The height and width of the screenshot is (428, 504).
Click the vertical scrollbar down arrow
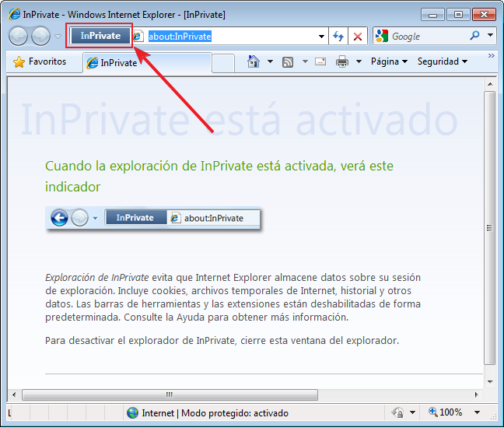[490, 381]
